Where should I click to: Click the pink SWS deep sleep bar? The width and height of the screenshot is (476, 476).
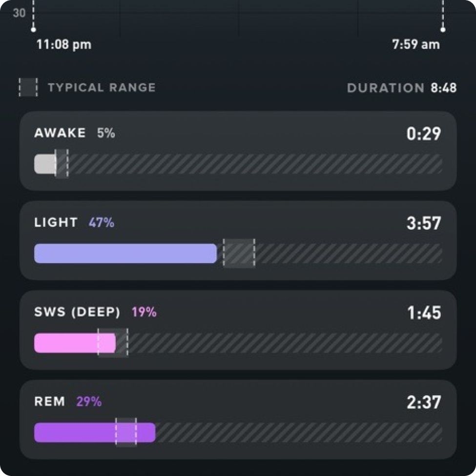point(75,343)
